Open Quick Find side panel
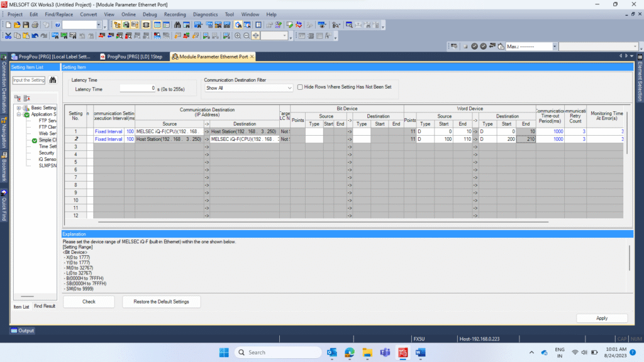This screenshot has width=644, height=362. [x=4, y=206]
